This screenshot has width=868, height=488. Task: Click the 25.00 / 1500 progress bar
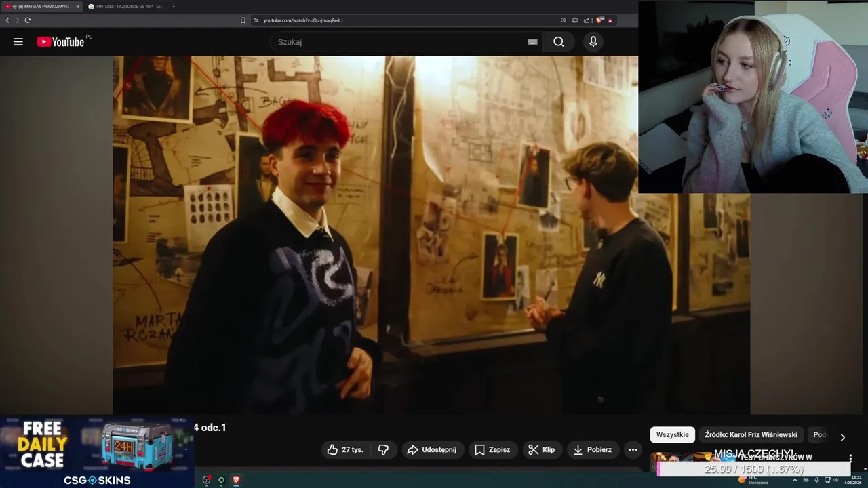tap(753, 469)
